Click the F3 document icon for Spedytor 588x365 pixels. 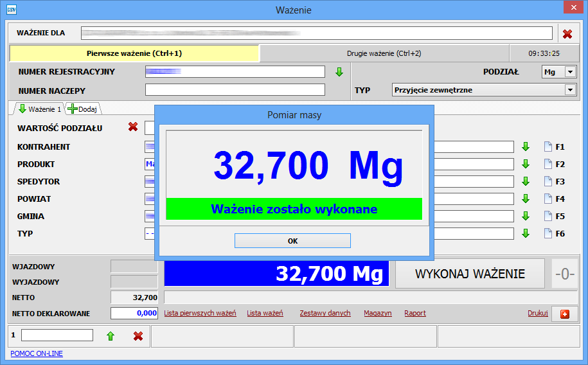click(x=548, y=181)
